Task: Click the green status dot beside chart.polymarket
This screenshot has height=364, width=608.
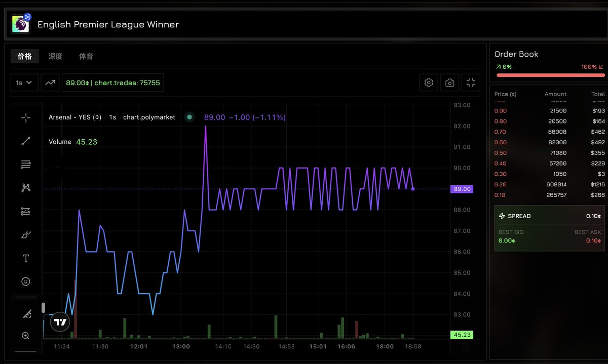Action: 189,117
